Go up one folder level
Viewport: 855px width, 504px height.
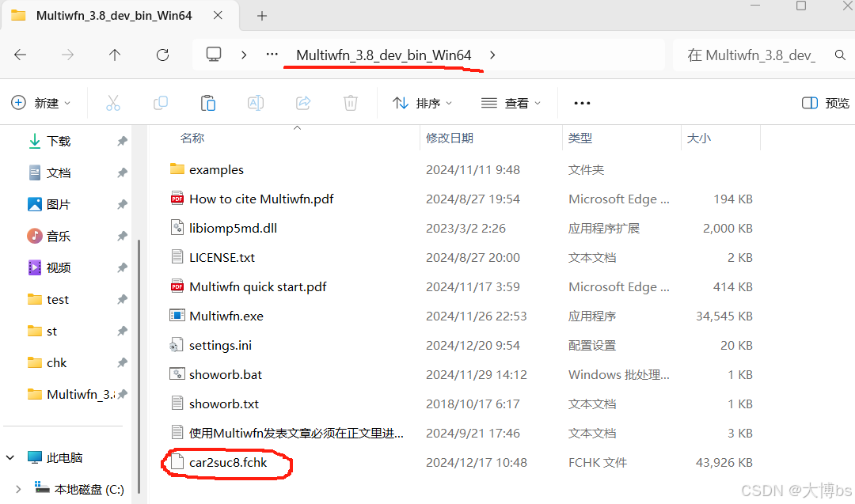point(115,55)
